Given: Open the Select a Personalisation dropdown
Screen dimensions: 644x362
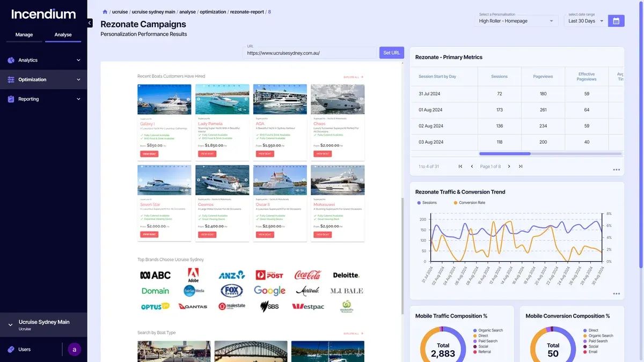Looking at the screenshot, I should tap(517, 21).
